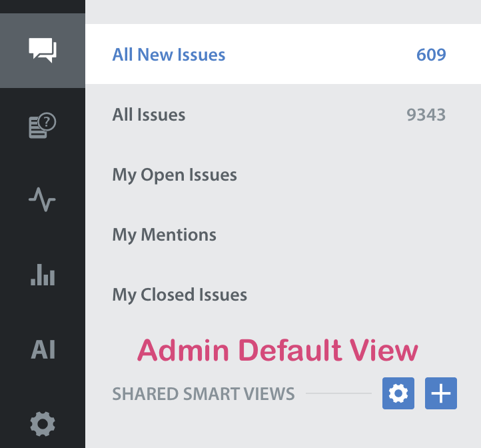Add a new shared smart view

coord(441,393)
